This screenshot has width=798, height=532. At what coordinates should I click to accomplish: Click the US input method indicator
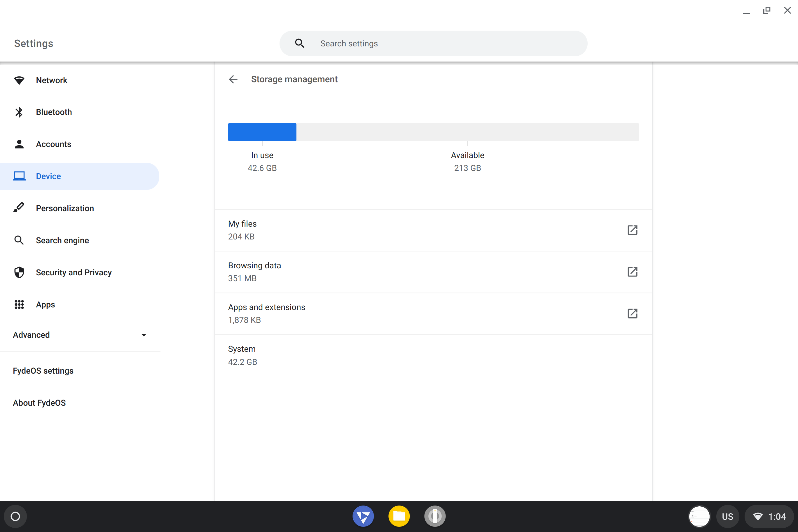pyautogui.click(x=727, y=516)
